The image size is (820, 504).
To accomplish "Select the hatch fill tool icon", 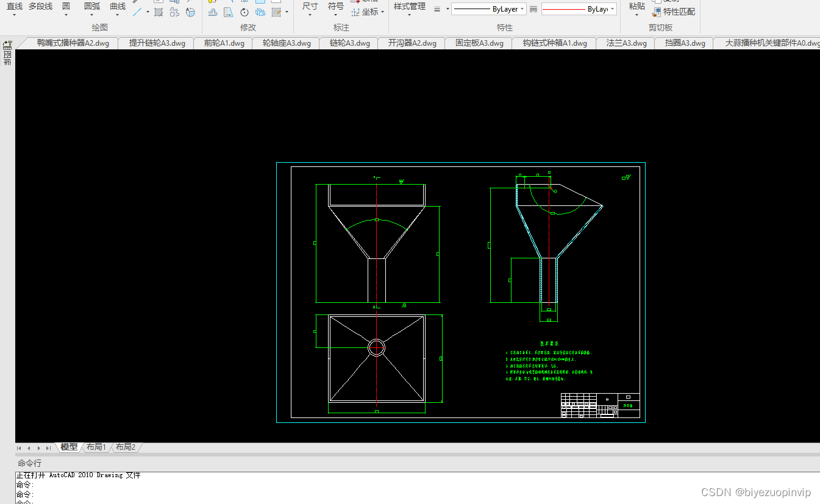I will [x=159, y=12].
